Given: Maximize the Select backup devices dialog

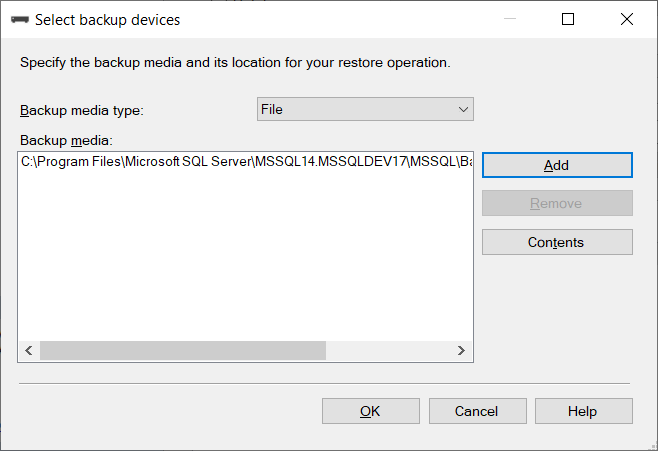Looking at the screenshot, I should coord(568,19).
